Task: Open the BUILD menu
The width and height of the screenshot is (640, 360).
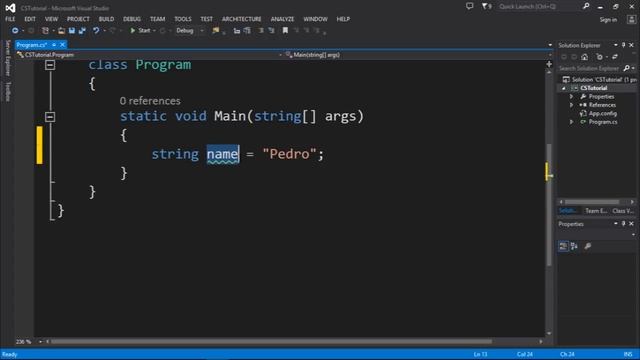Action: [106, 19]
